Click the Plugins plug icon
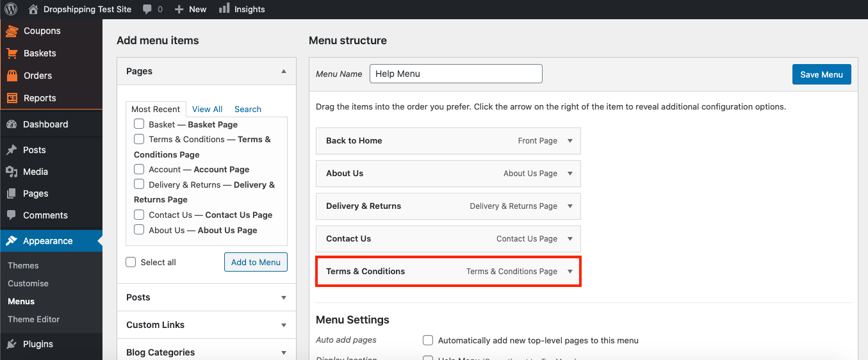Image resolution: width=868 pixels, height=360 pixels. [12, 344]
